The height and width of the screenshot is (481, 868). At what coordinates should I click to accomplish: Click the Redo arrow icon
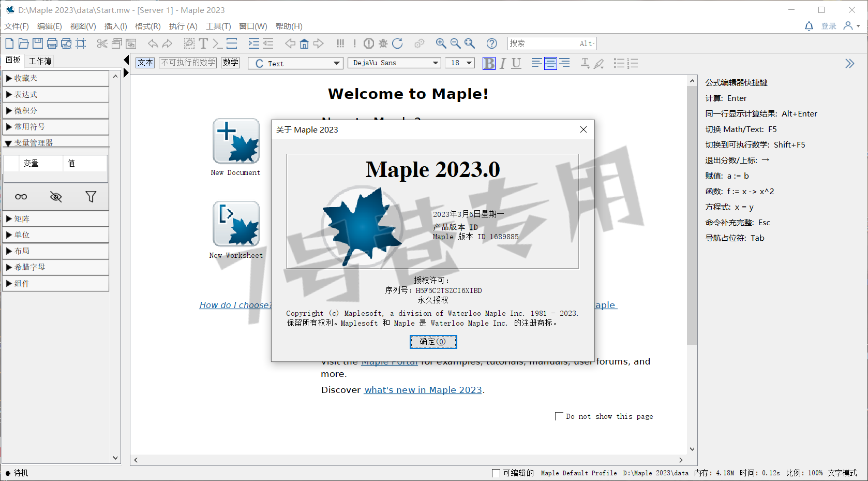tap(167, 43)
